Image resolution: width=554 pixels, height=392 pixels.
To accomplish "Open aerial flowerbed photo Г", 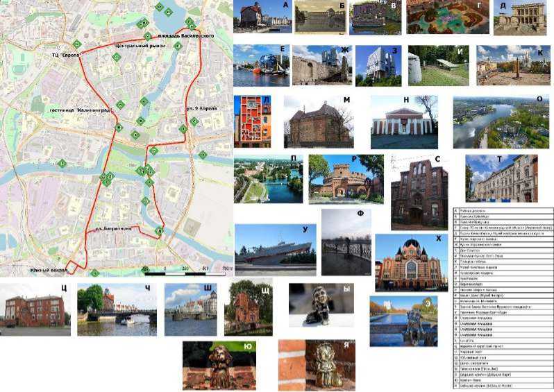I will [x=448, y=17].
